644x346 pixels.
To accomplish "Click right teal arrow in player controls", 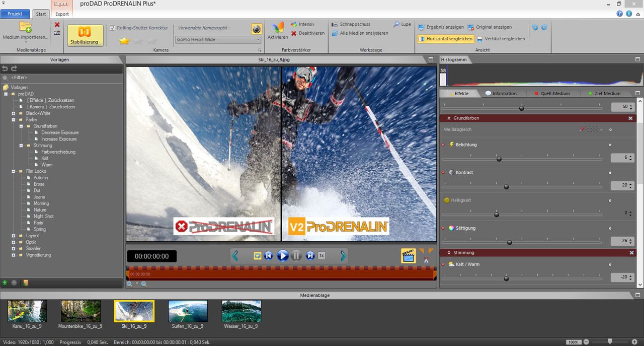I will coord(344,256).
